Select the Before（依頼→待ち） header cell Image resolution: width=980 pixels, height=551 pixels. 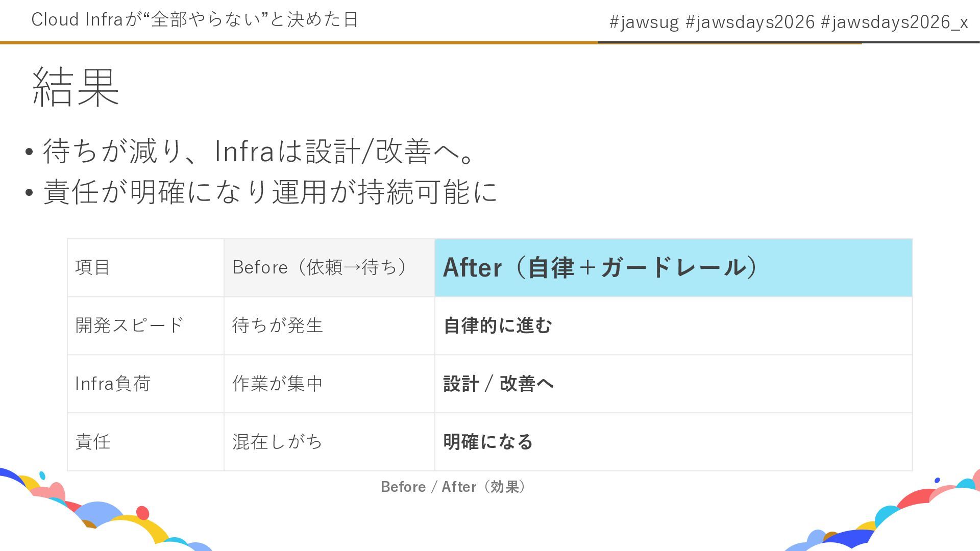tap(320, 267)
